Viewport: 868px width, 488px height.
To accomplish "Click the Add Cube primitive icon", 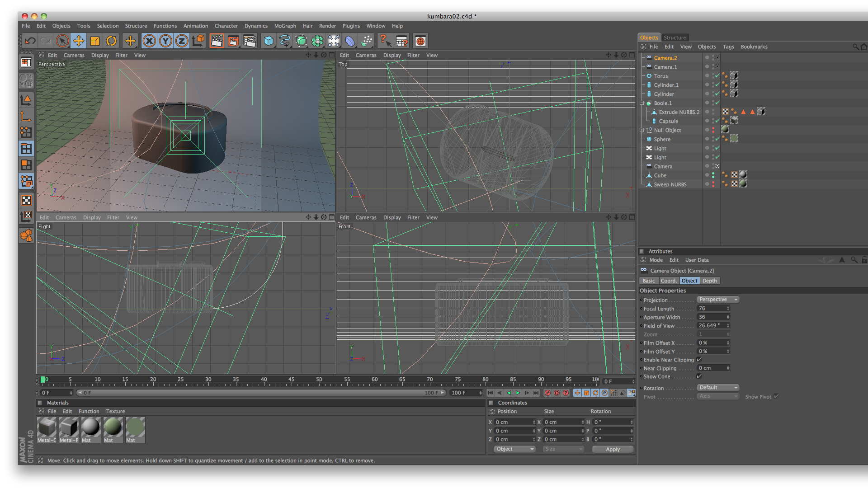I will (269, 41).
